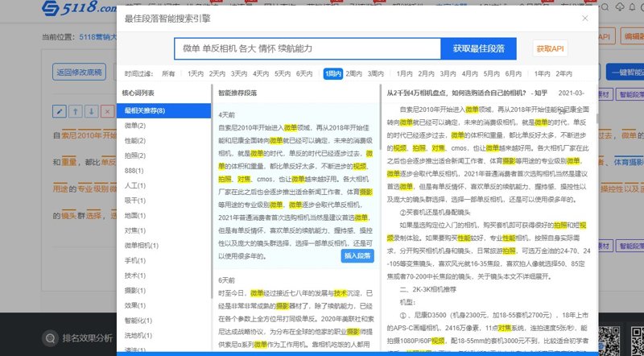Click the recommended paragraph dated 6天前

pyautogui.click(x=295, y=313)
